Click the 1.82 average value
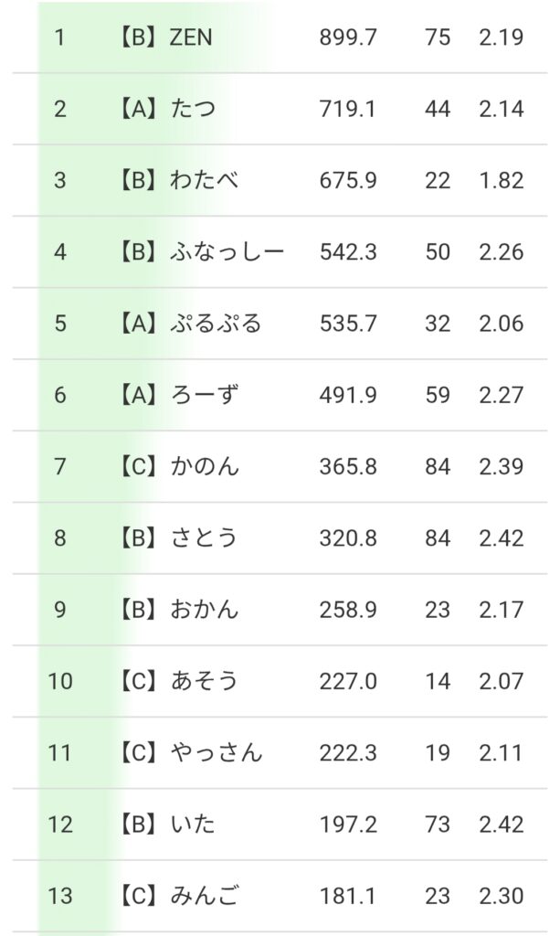560x936 pixels. pos(501,181)
